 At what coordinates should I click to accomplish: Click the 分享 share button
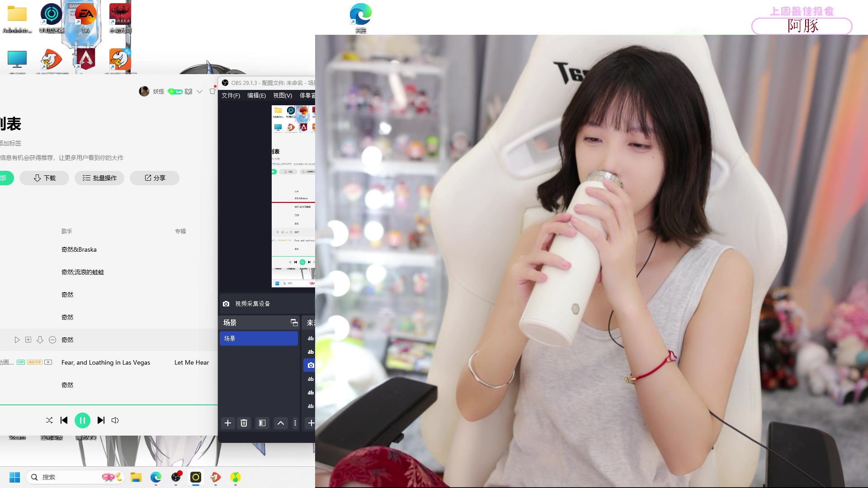point(155,178)
